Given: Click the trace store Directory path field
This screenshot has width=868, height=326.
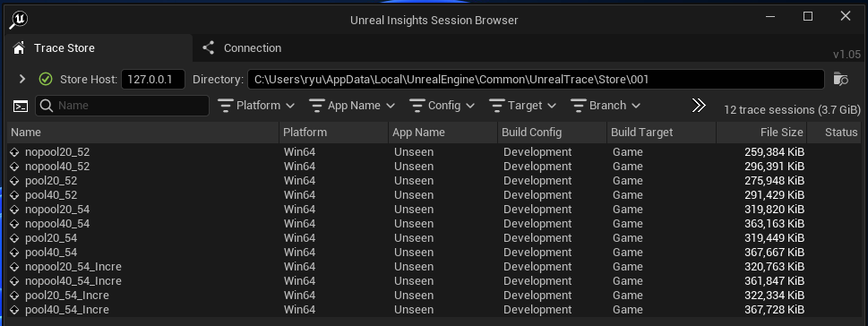Looking at the screenshot, I should 536,79.
